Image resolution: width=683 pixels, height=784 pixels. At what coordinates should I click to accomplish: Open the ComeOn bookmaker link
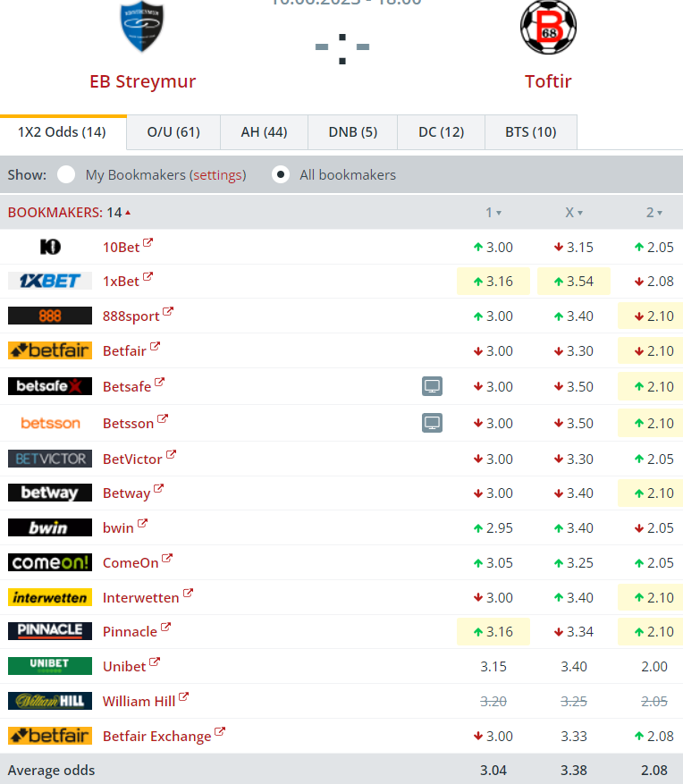click(131, 563)
